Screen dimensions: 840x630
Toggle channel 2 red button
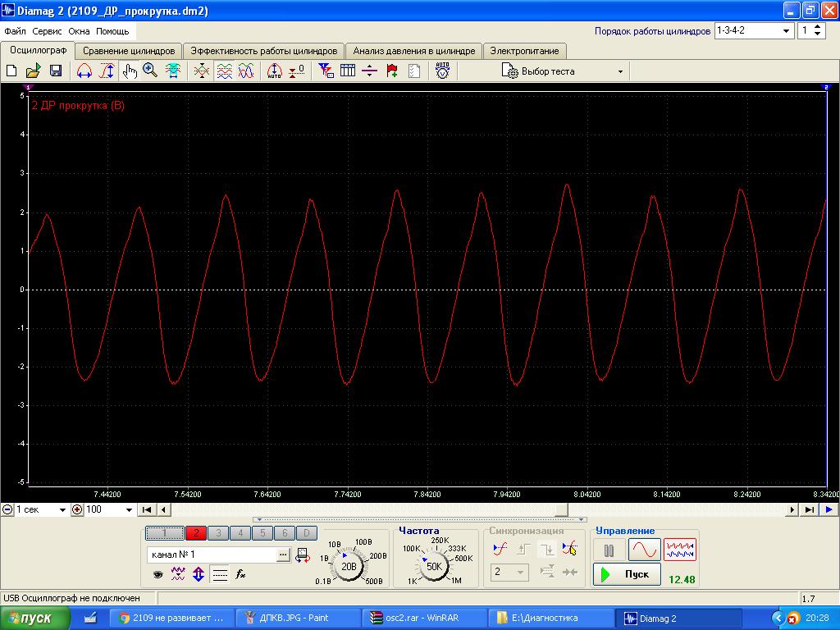196,533
